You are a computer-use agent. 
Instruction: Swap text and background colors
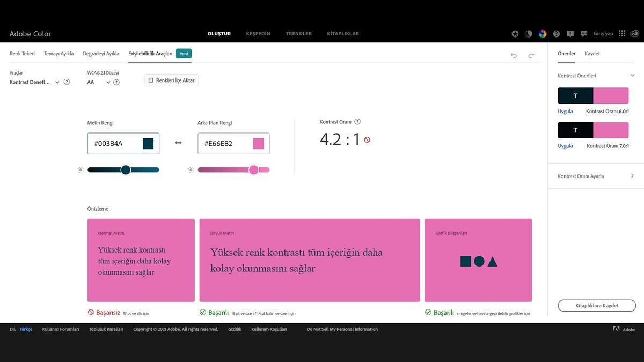coord(178,143)
